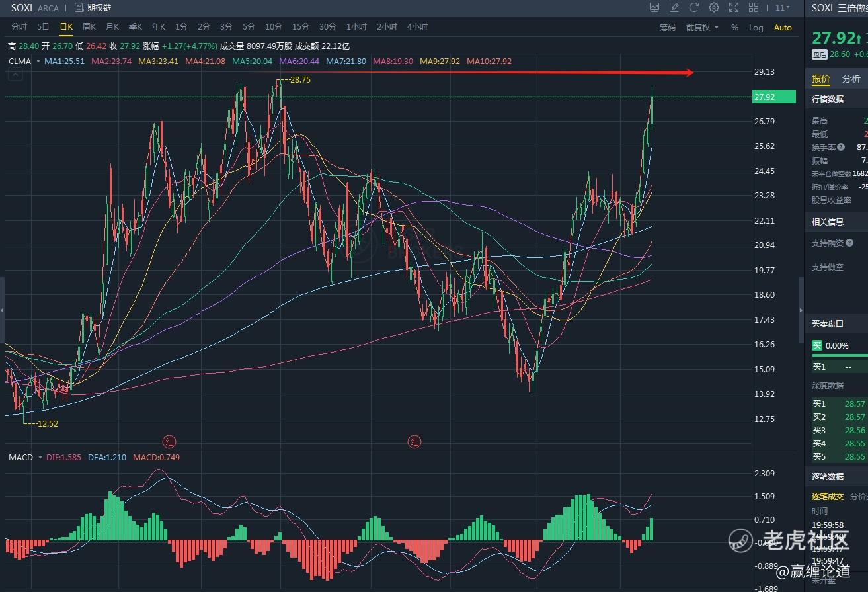Select the 分析 analysis tab
Image resolution: width=868 pixels, height=592 pixels.
pyautogui.click(x=851, y=79)
